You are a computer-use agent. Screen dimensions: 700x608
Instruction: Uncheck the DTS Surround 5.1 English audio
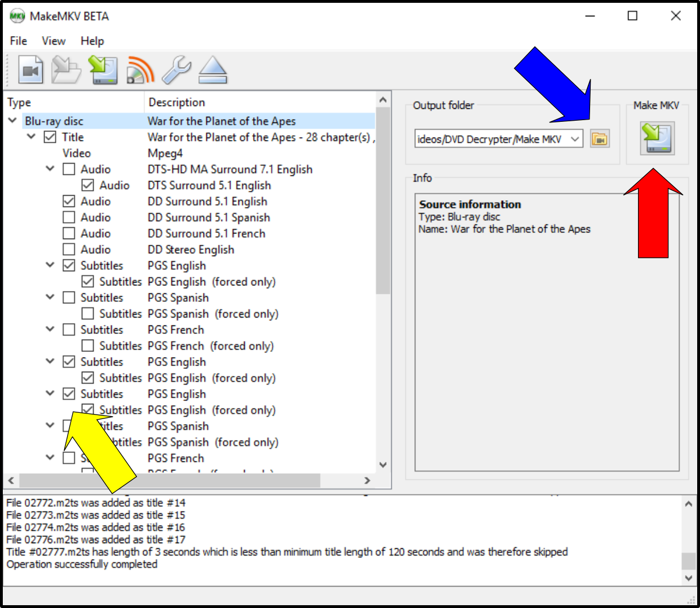(x=88, y=185)
